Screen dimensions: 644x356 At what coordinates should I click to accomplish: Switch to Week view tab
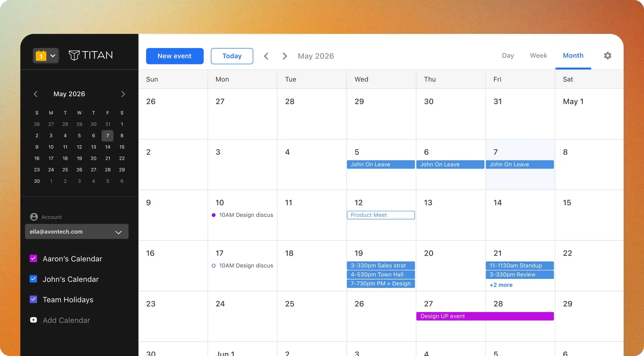click(538, 56)
